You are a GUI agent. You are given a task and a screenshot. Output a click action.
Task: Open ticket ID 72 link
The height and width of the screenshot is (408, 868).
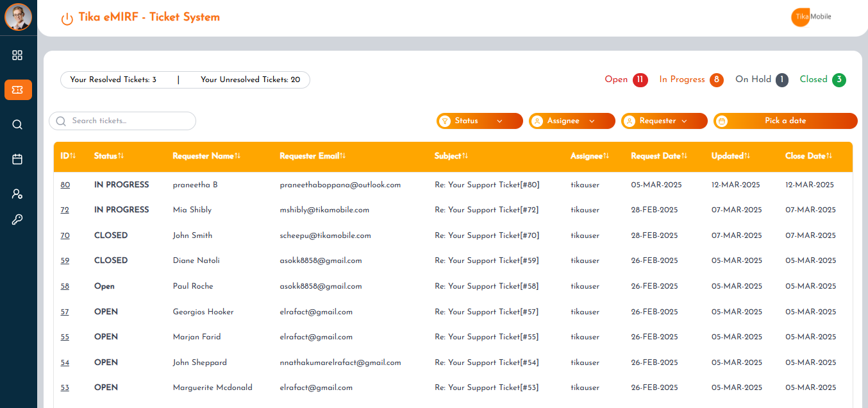[x=65, y=210]
